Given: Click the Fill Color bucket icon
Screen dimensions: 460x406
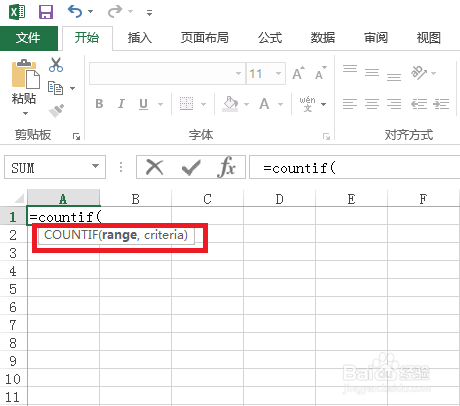Looking at the screenshot, I should click(230, 104).
